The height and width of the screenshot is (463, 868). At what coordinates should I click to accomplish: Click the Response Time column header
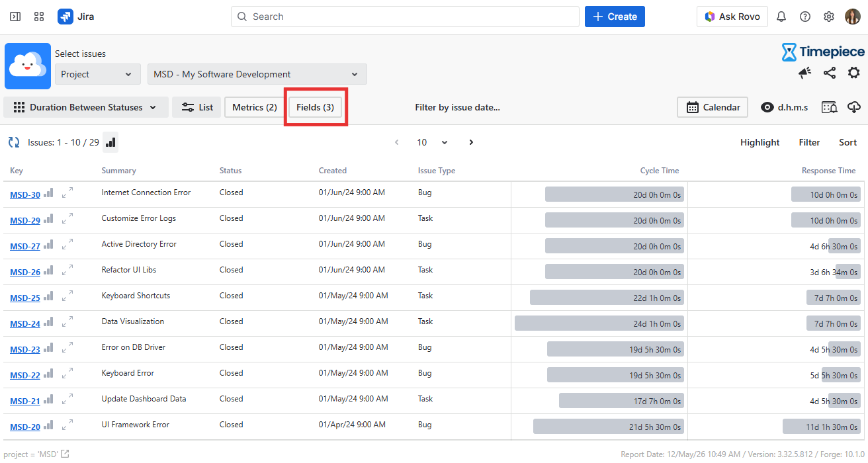[x=828, y=171]
